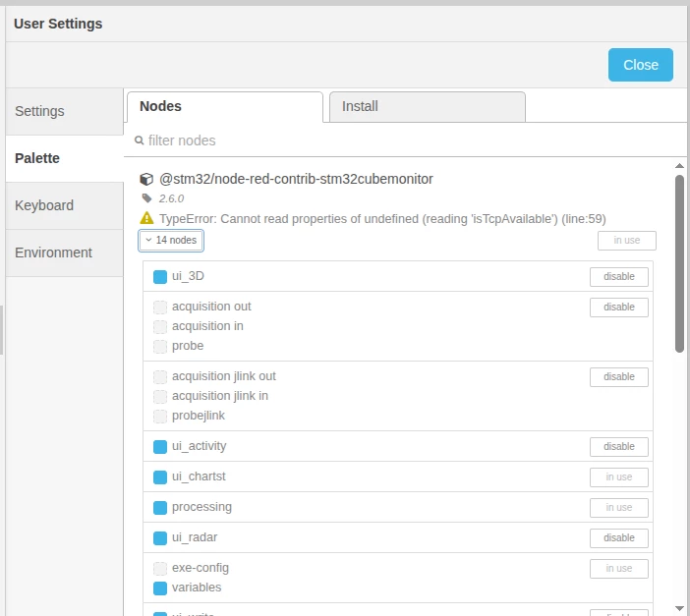This screenshot has height=616, width=690.
Task: Click the ui_activity label
Action: pyautogui.click(x=200, y=446)
